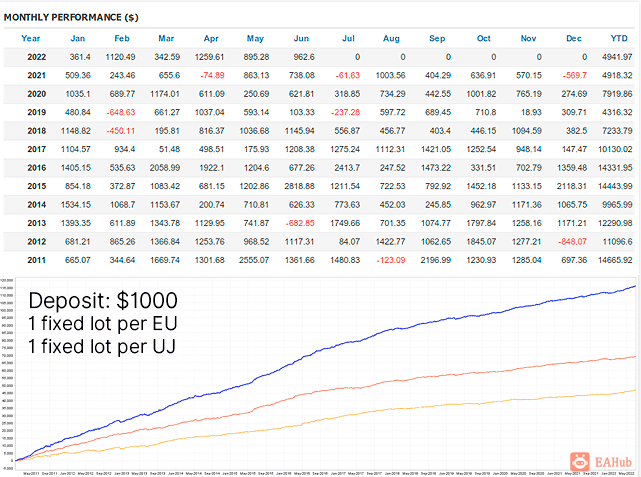Click negative April 2021 value -74.89
The width and height of the screenshot is (641, 477).
[212, 76]
